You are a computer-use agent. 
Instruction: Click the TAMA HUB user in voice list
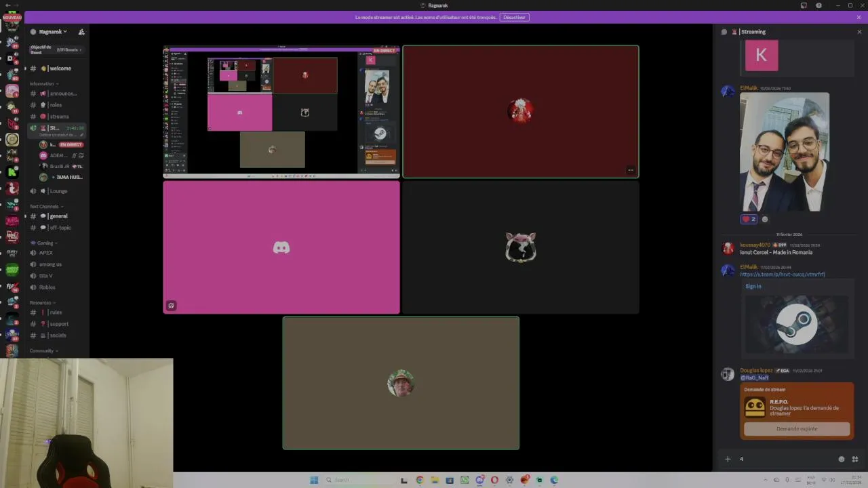pos(61,178)
